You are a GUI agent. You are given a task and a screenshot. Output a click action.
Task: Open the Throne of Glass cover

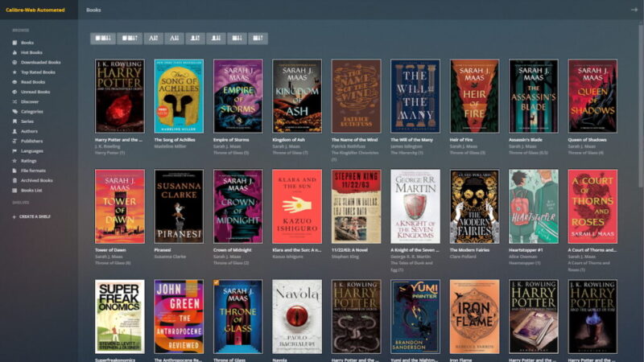pos(237,317)
